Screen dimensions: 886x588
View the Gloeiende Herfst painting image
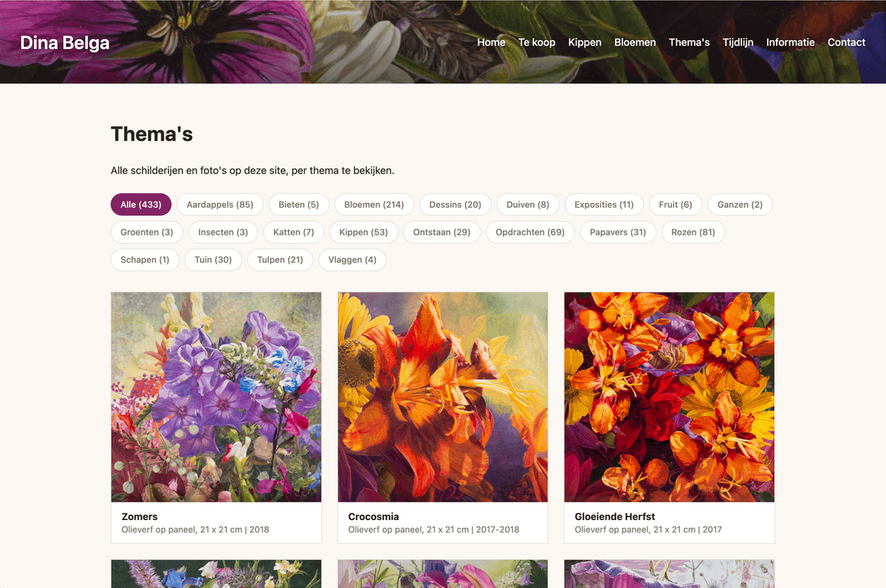670,397
